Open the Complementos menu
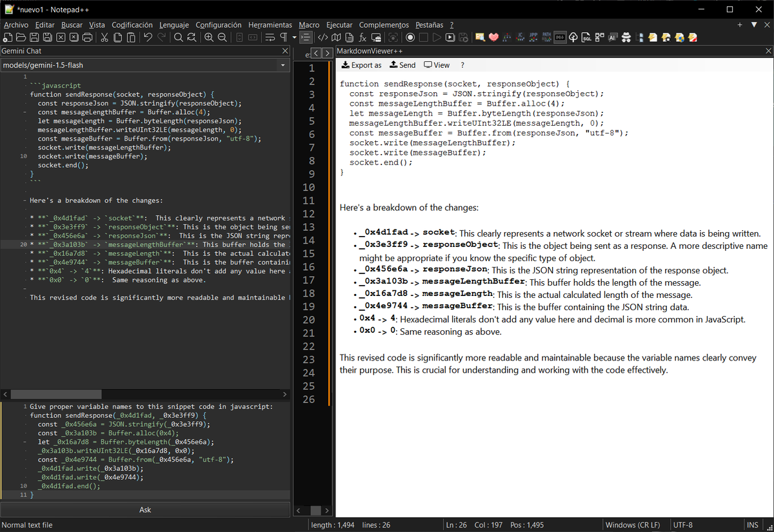The height and width of the screenshot is (532, 774). pyautogui.click(x=384, y=25)
